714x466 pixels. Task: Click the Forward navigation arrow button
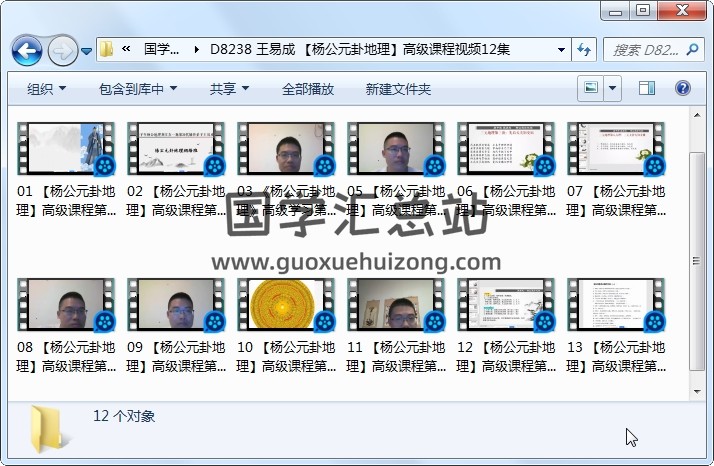tap(62, 49)
